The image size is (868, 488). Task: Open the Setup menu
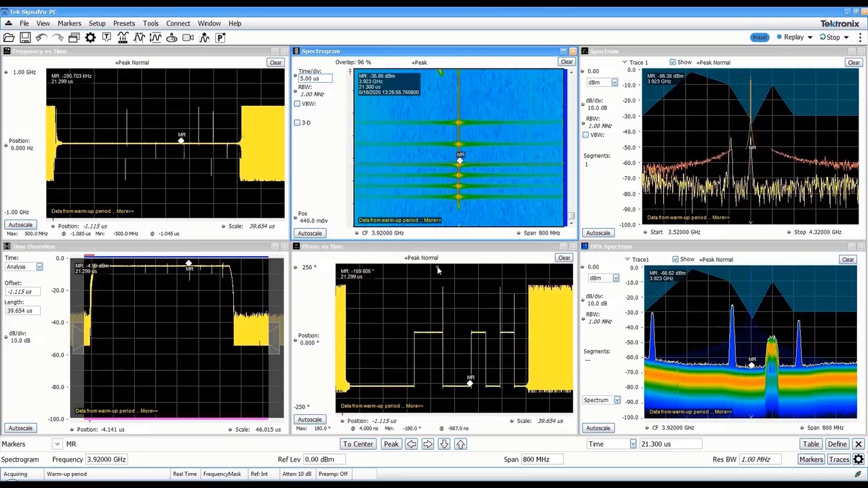97,23
